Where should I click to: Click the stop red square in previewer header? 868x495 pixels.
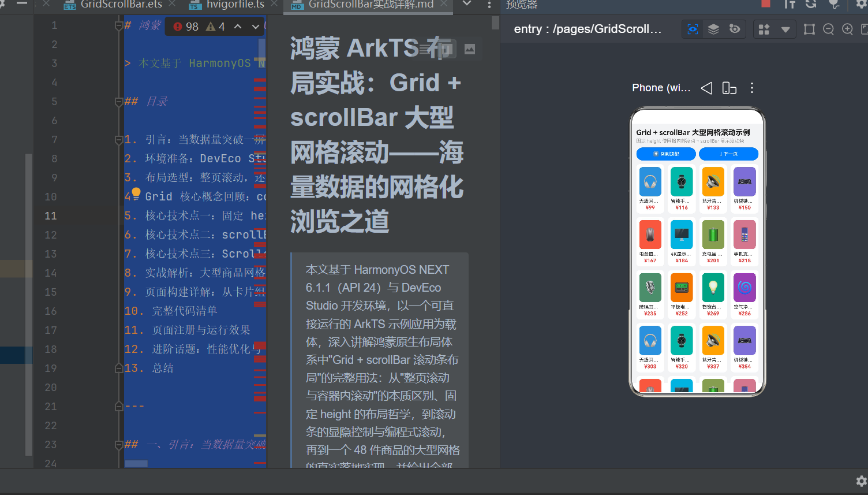coord(766,4)
